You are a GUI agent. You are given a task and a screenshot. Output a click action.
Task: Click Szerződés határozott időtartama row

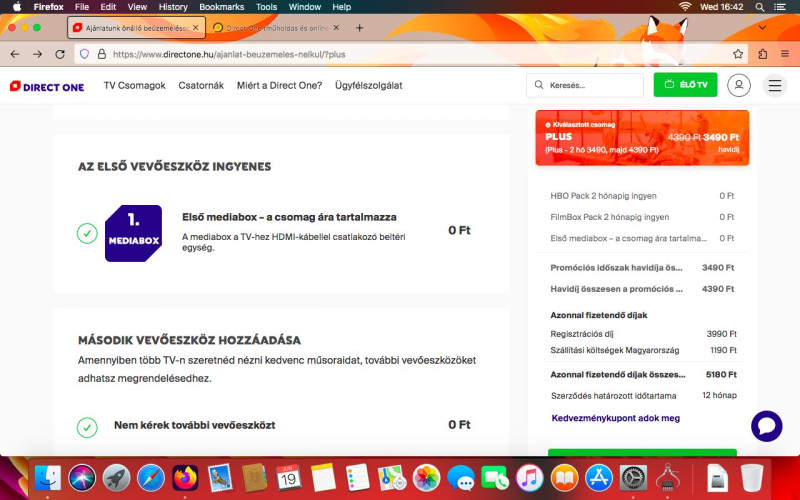643,395
